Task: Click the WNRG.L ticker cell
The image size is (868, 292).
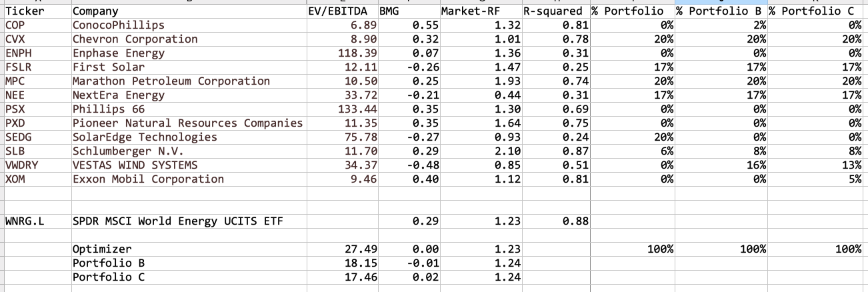Action: pyautogui.click(x=37, y=221)
